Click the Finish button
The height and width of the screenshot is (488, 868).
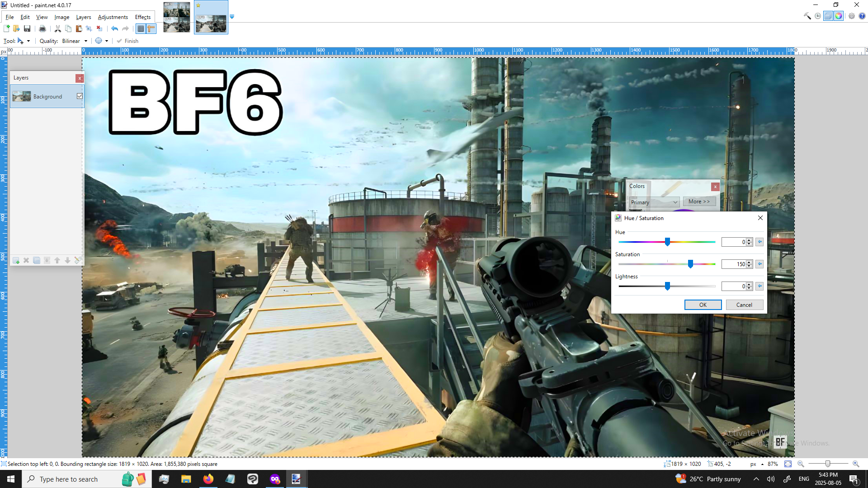pos(127,41)
